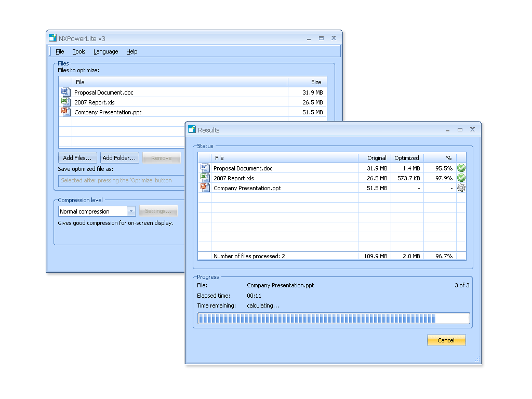The image size is (532, 399).
Task: Click the Word icon in the Results status table
Action: click(x=205, y=168)
